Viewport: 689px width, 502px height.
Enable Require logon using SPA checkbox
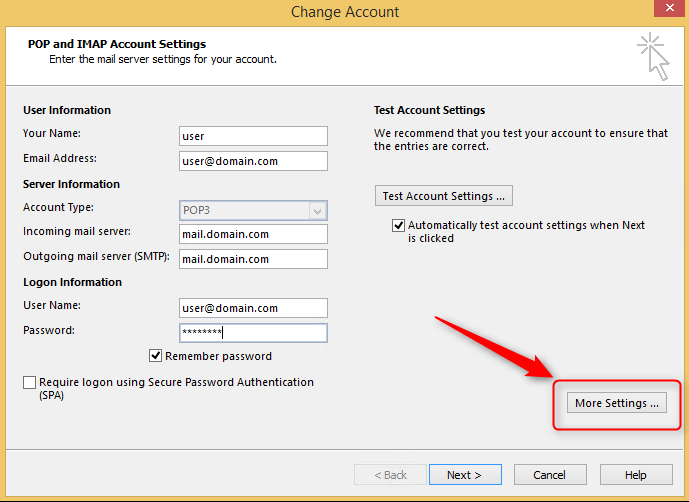click(29, 382)
